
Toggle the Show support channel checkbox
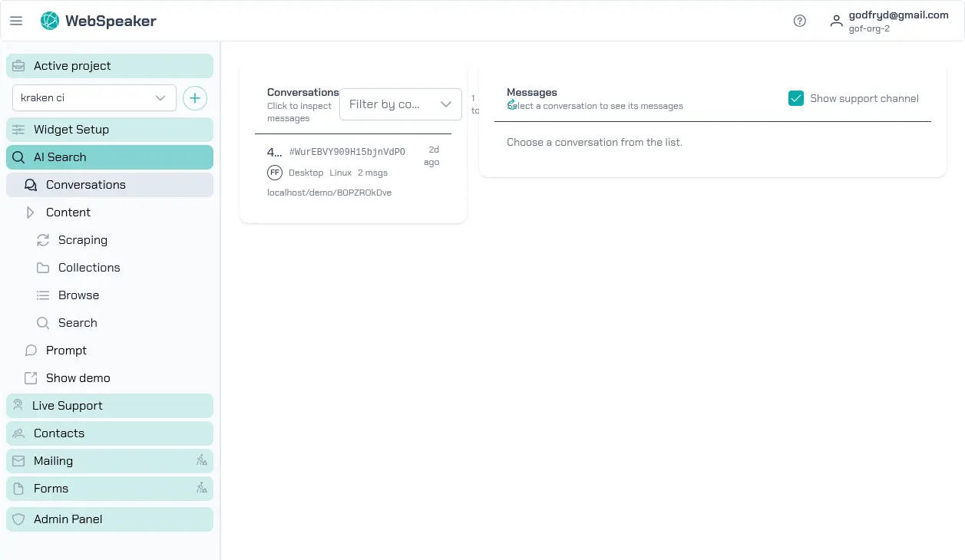point(795,98)
